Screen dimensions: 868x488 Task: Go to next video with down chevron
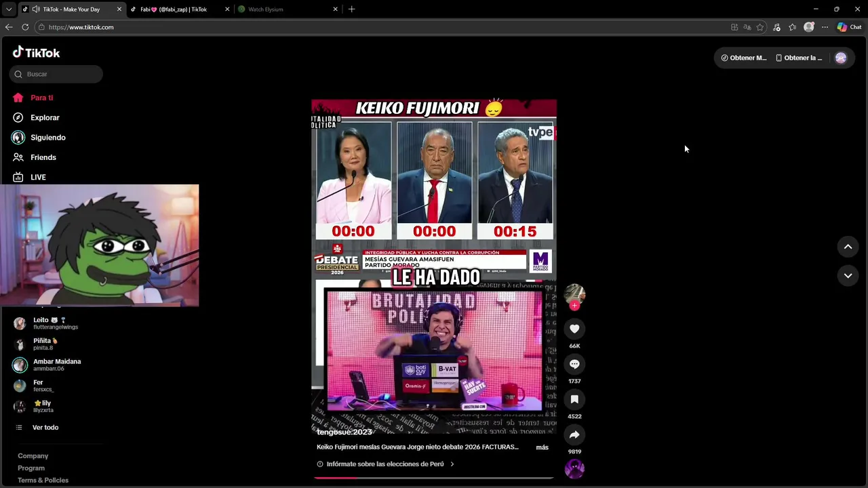coord(848,275)
